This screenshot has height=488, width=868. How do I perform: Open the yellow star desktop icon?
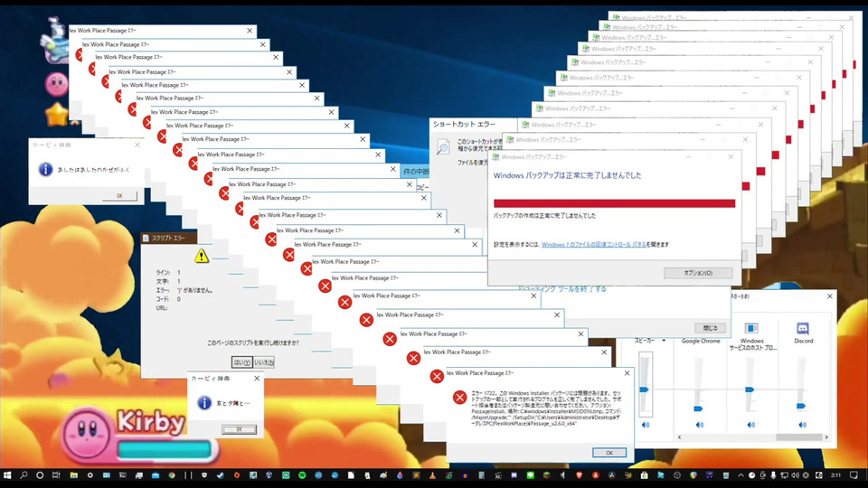click(56, 115)
